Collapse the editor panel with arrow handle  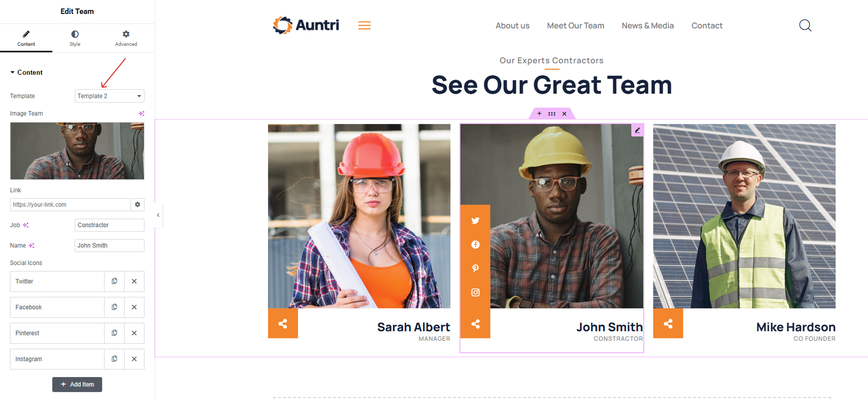(x=158, y=215)
